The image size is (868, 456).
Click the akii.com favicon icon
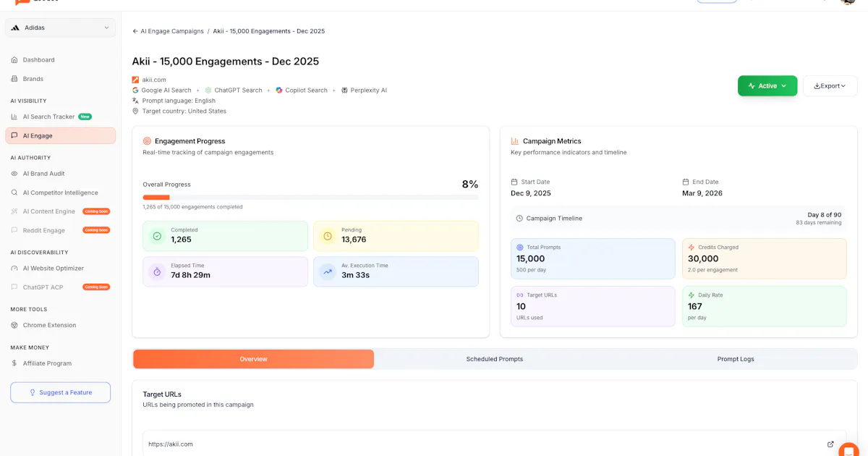(135, 80)
